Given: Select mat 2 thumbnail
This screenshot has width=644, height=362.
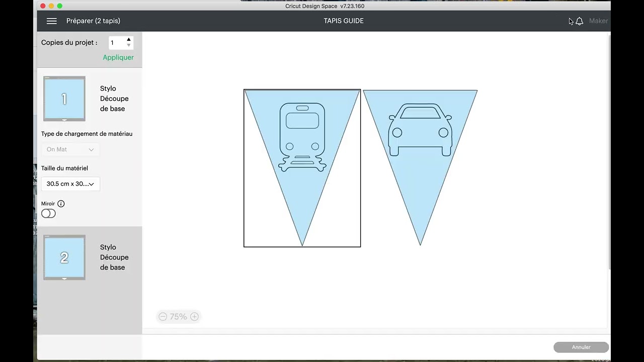Looking at the screenshot, I should coord(64,257).
